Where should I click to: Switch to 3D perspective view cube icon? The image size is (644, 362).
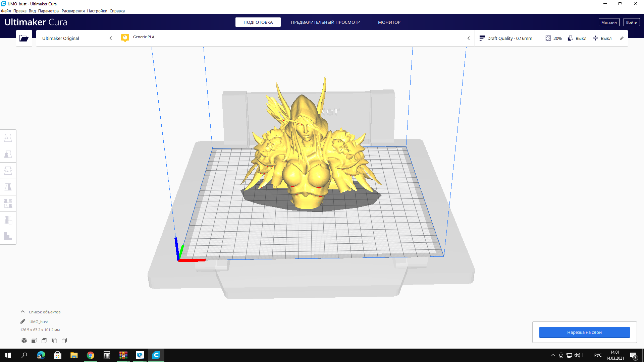pos(24,341)
